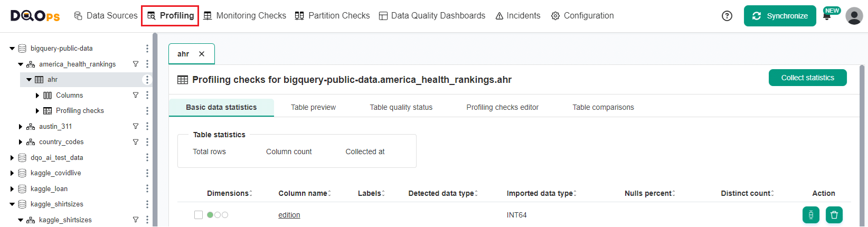
Task: Sort the table by Dimensions column
Action: pos(251,194)
